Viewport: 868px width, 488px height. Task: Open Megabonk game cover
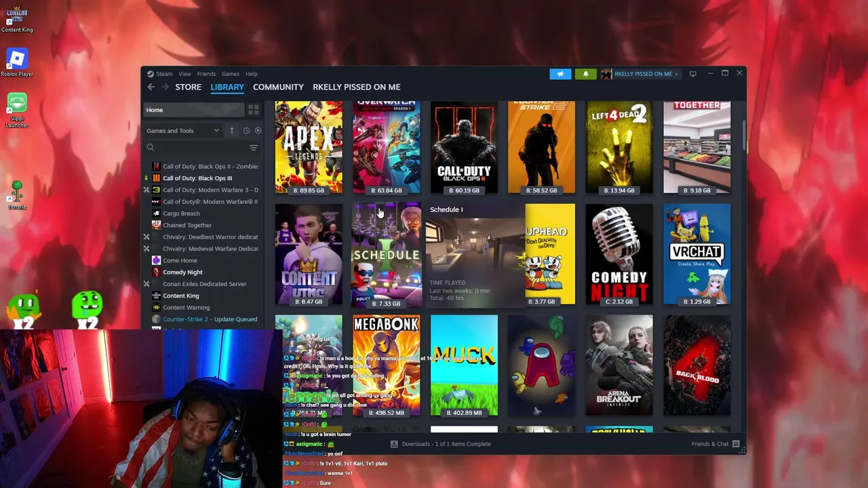(x=387, y=365)
